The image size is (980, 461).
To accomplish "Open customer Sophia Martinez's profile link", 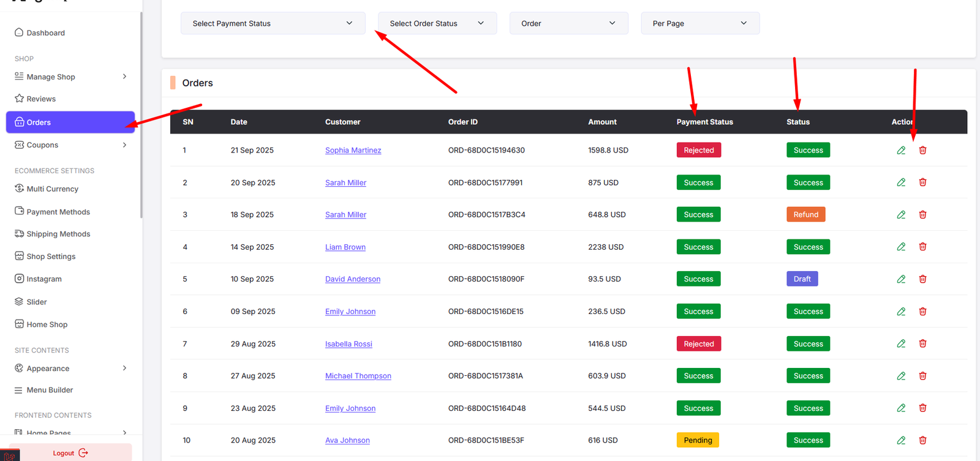I will (x=353, y=150).
